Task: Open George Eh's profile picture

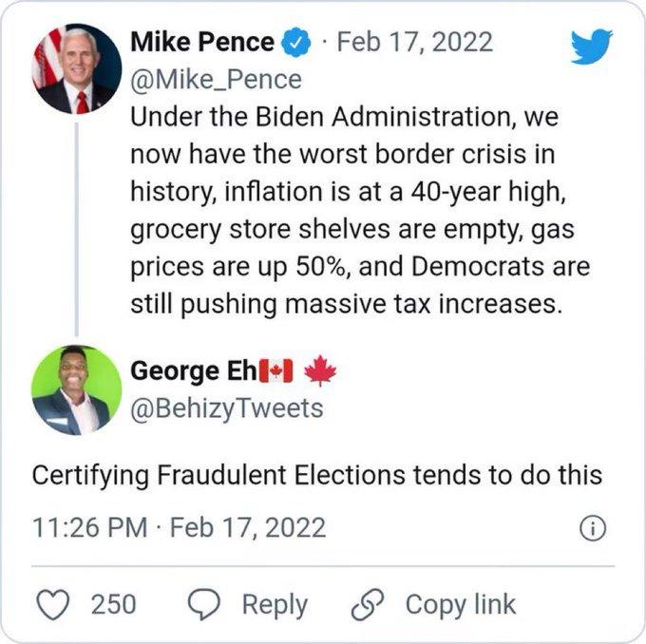Action: [x=75, y=388]
